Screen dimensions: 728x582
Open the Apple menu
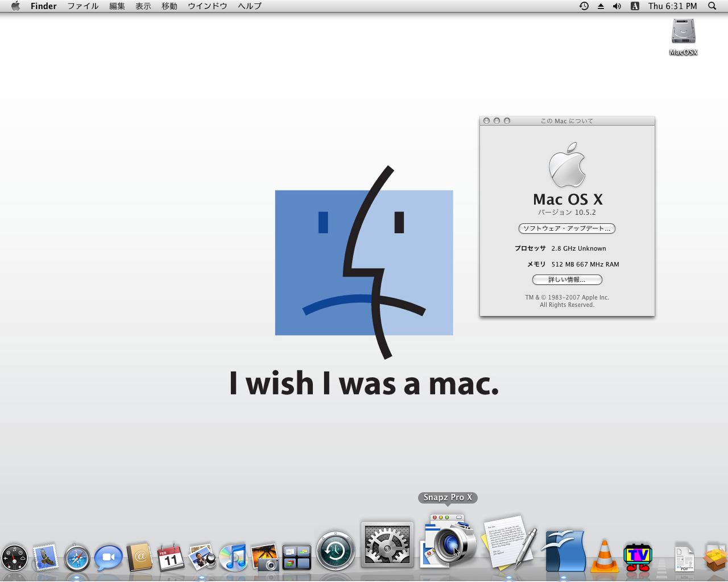[15, 6]
